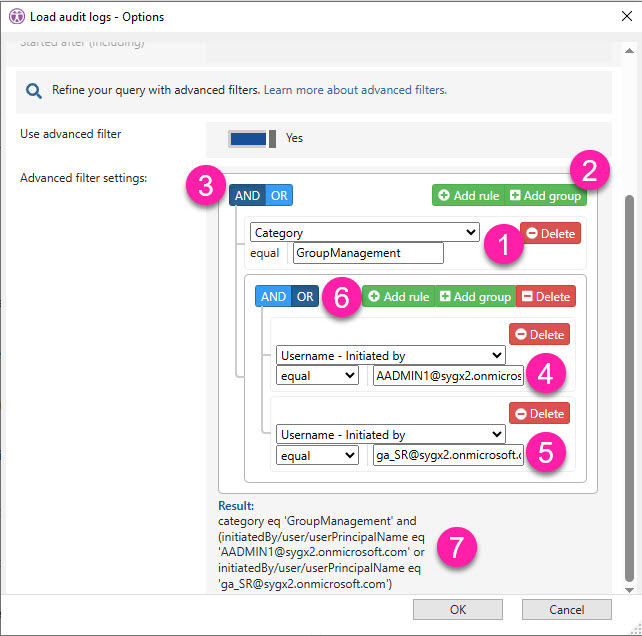Delete the ga_SR username rule
642x636 pixels.
539,413
